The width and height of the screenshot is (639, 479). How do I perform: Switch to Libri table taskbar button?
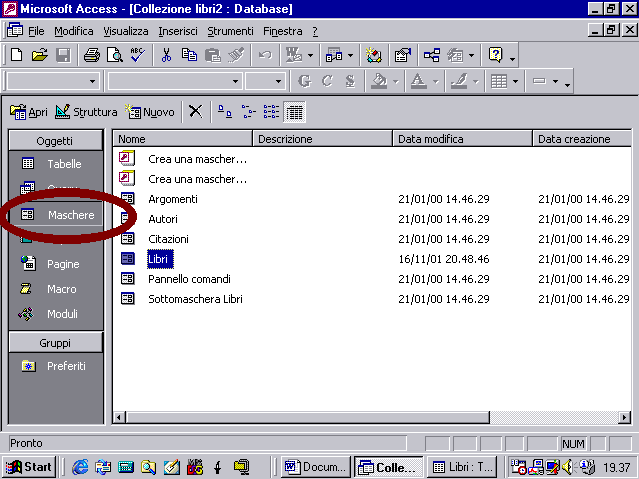tap(462, 467)
